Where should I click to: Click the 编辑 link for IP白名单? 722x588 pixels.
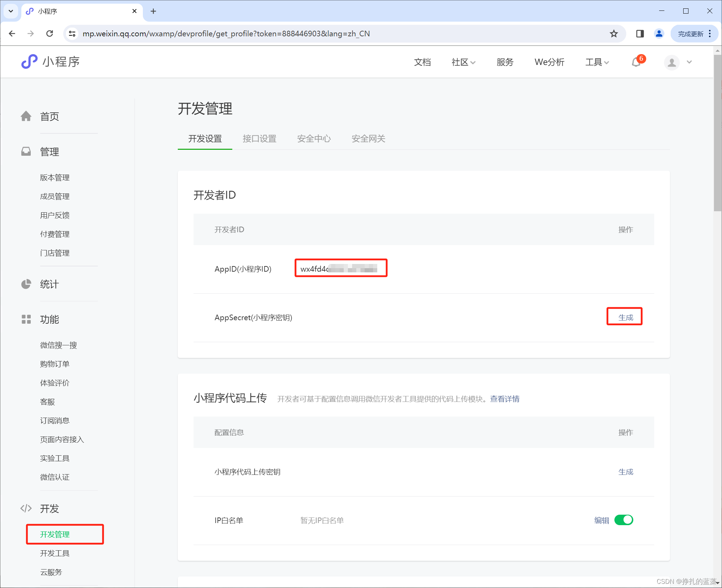[601, 520]
